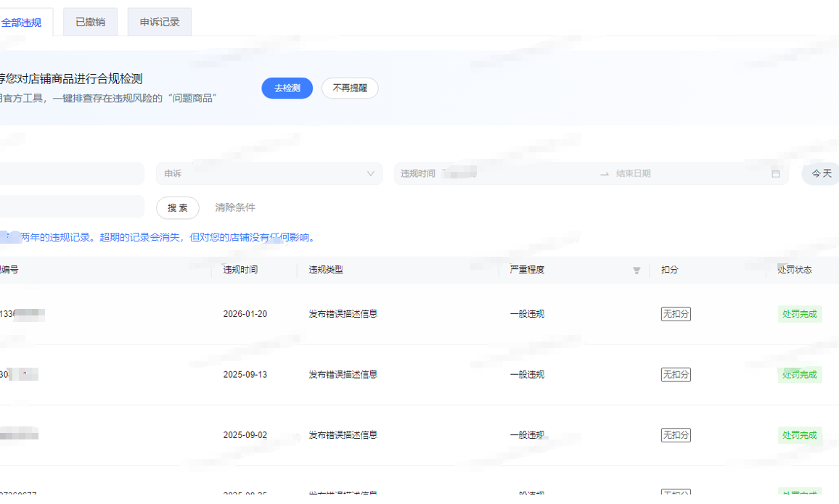Click the blue 去检测 button
Image resolution: width=839 pixels, height=504 pixels.
(287, 88)
